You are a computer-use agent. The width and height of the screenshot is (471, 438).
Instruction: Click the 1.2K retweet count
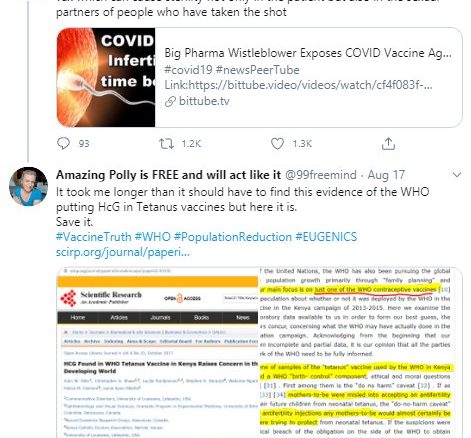[x=191, y=144]
